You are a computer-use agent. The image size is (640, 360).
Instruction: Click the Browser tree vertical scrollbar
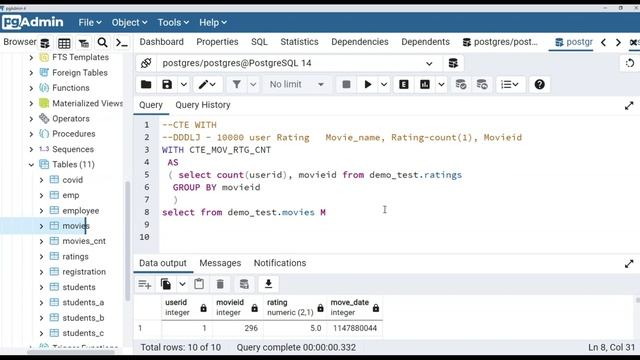point(127,241)
